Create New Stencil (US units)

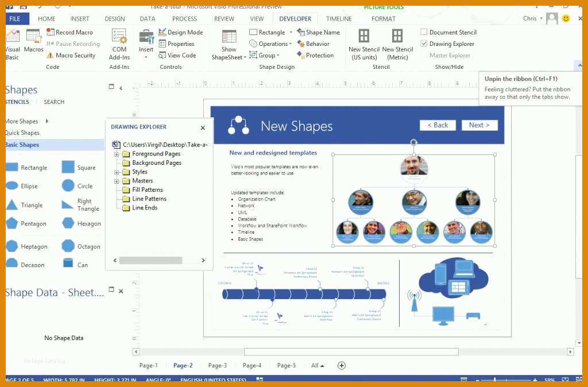363,45
